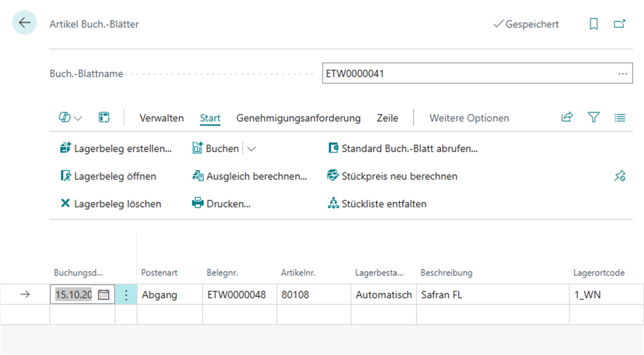Switch to the Start tab

click(x=210, y=118)
